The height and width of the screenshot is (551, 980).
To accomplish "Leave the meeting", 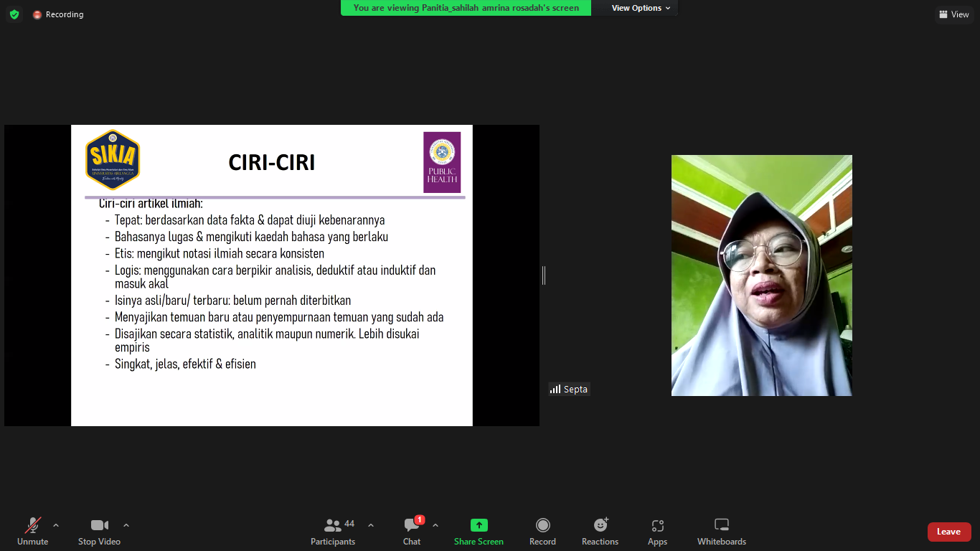I will (x=948, y=532).
